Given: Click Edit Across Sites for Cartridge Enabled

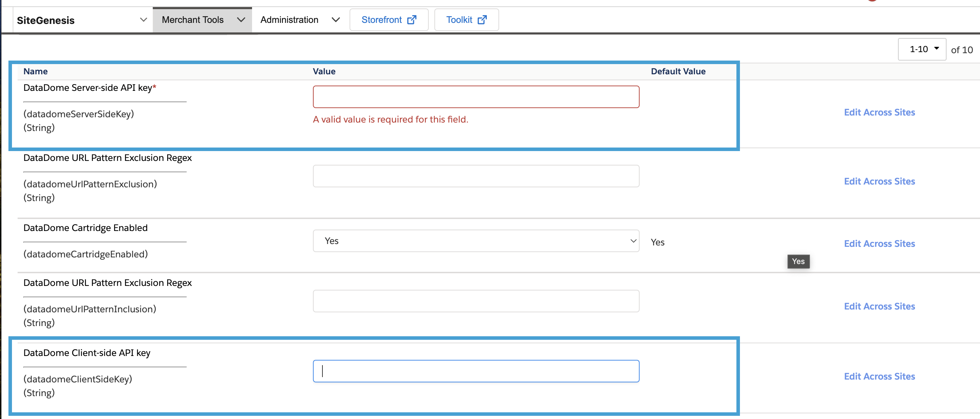Looking at the screenshot, I should pos(879,244).
